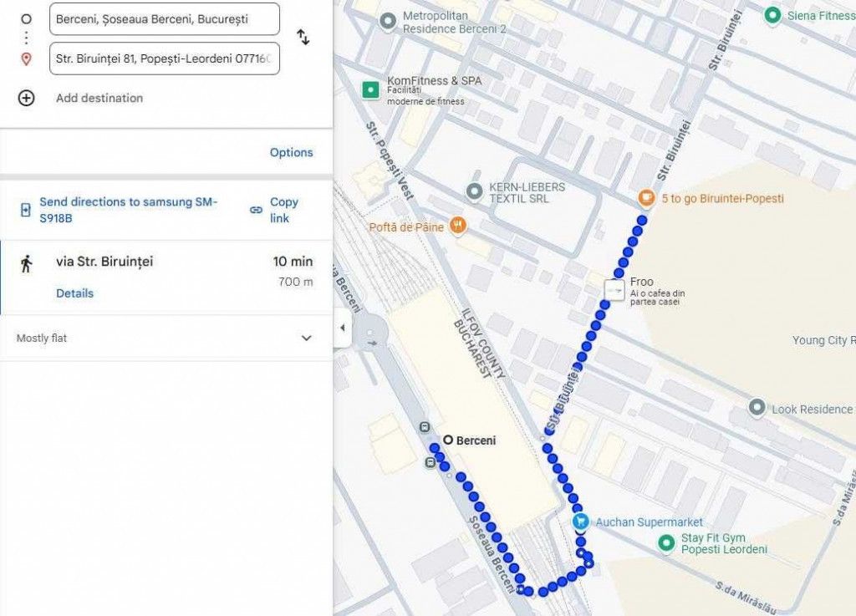
Task: Select Metropolitan Residence Berceni 2 marker
Action: point(388,22)
